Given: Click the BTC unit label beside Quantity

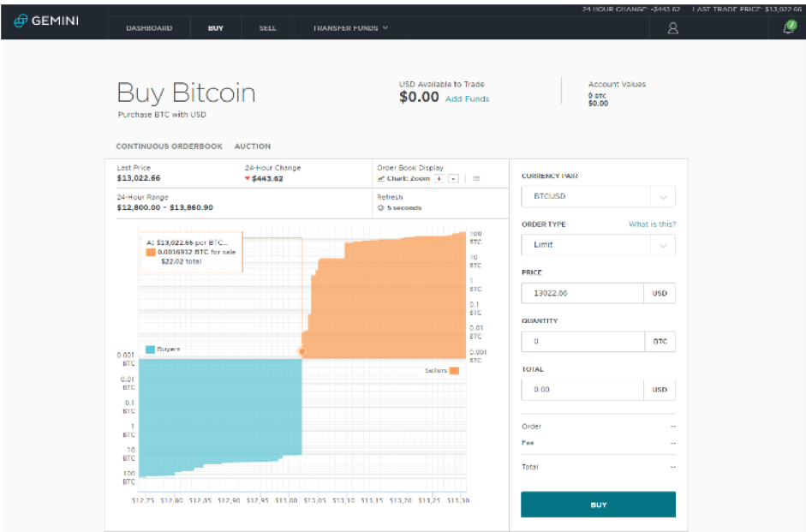Looking at the screenshot, I should click(660, 341).
